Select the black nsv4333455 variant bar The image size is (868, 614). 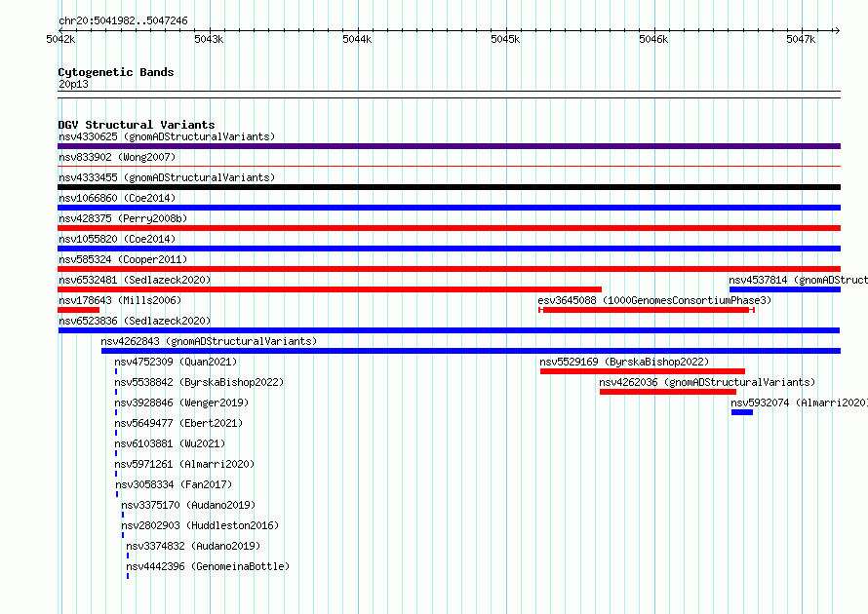pyautogui.click(x=449, y=187)
